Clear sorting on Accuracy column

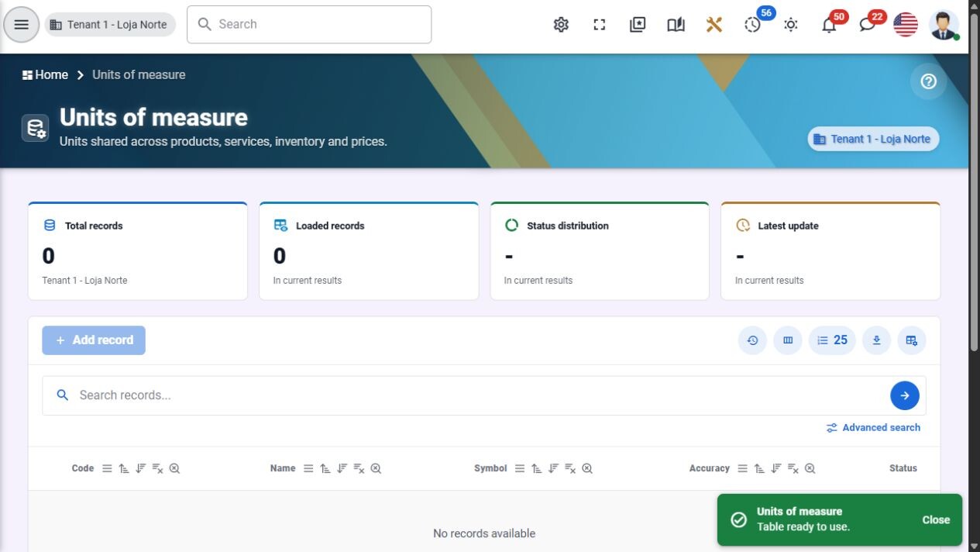tap(793, 468)
